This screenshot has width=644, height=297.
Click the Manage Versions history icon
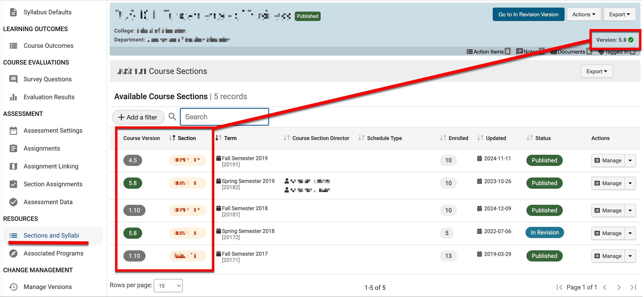(13, 287)
